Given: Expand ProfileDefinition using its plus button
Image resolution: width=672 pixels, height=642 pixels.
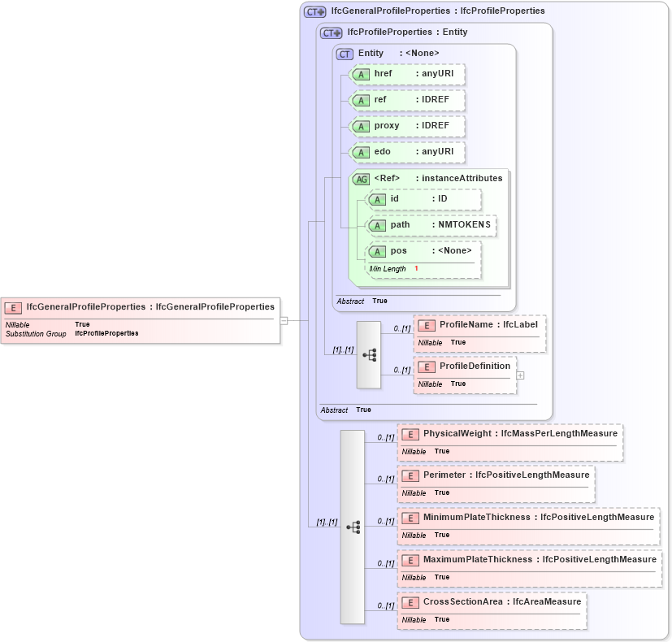Looking at the screenshot, I should (521, 375).
